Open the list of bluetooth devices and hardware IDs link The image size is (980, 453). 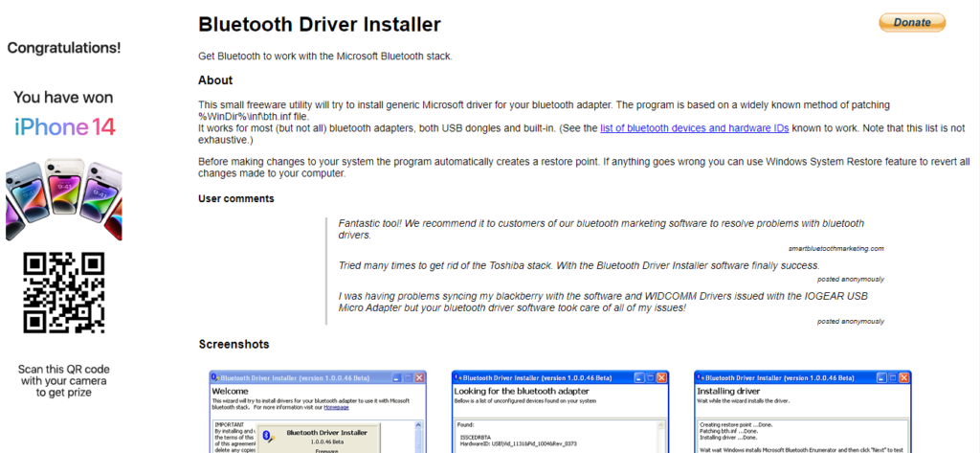(695, 129)
